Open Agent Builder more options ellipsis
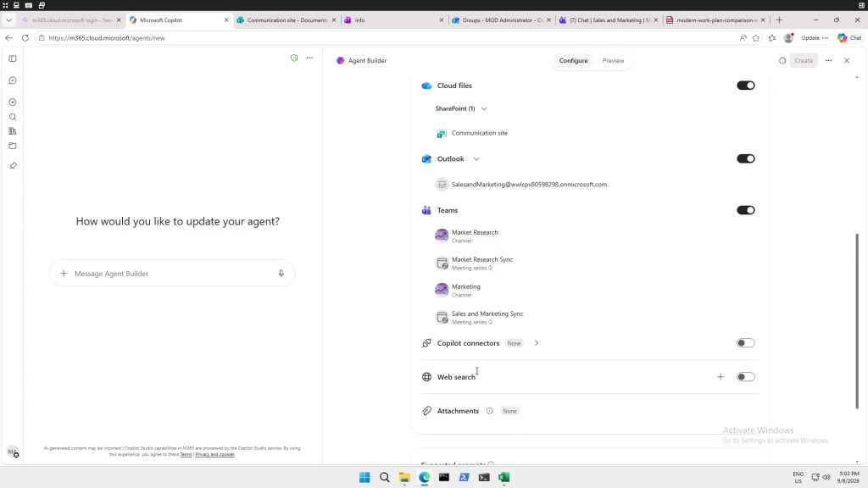Image resolution: width=868 pixels, height=488 pixels. (829, 60)
